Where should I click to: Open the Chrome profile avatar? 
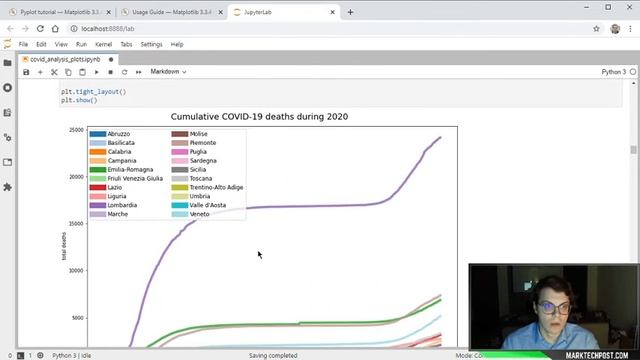[615, 29]
